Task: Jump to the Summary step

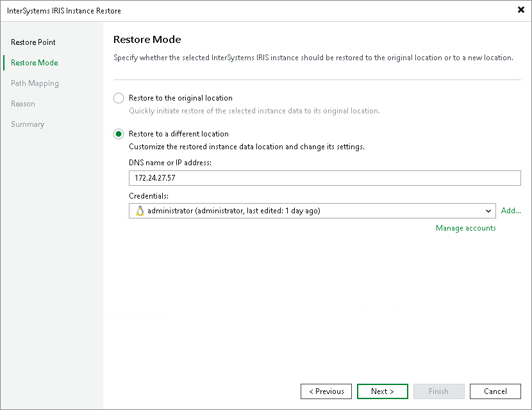Action: coord(28,124)
